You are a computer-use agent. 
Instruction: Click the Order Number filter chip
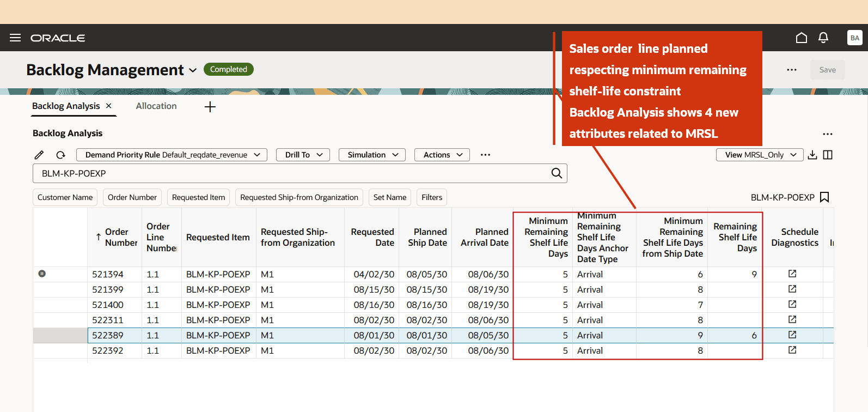[x=132, y=197]
